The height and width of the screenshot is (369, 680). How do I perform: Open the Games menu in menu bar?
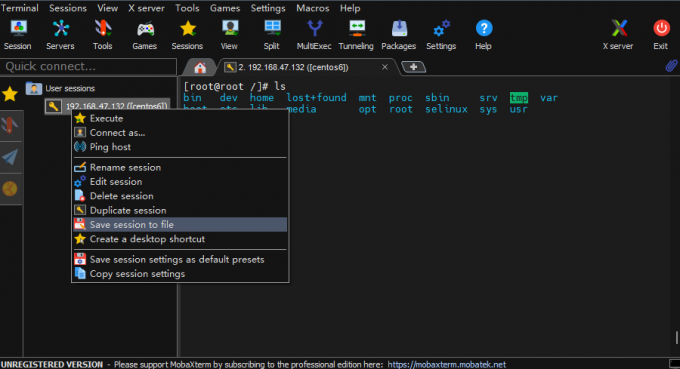pyautogui.click(x=225, y=8)
